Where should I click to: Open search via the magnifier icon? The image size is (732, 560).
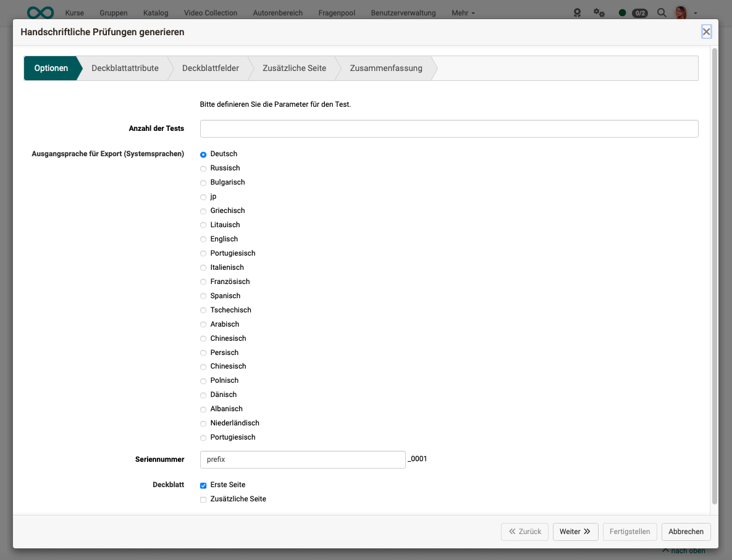(661, 12)
